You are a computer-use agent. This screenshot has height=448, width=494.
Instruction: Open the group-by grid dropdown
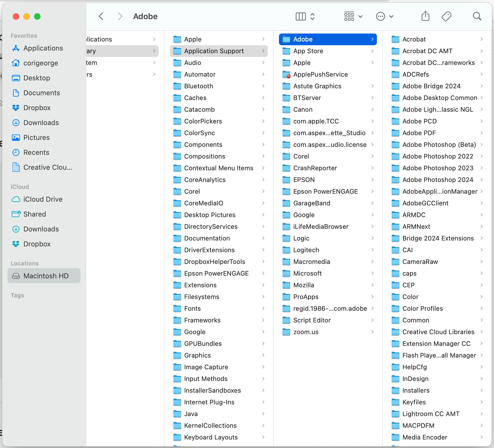pos(353,16)
